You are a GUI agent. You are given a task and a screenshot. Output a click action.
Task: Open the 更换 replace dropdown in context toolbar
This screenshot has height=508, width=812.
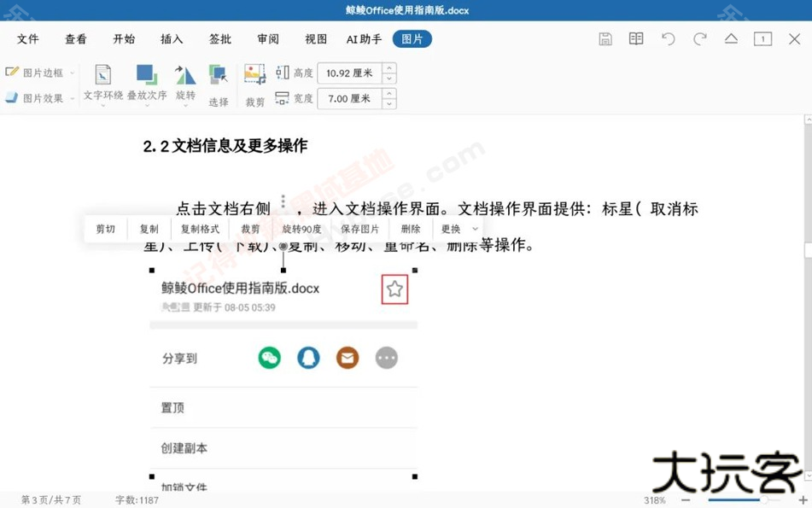tap(457, 229)
